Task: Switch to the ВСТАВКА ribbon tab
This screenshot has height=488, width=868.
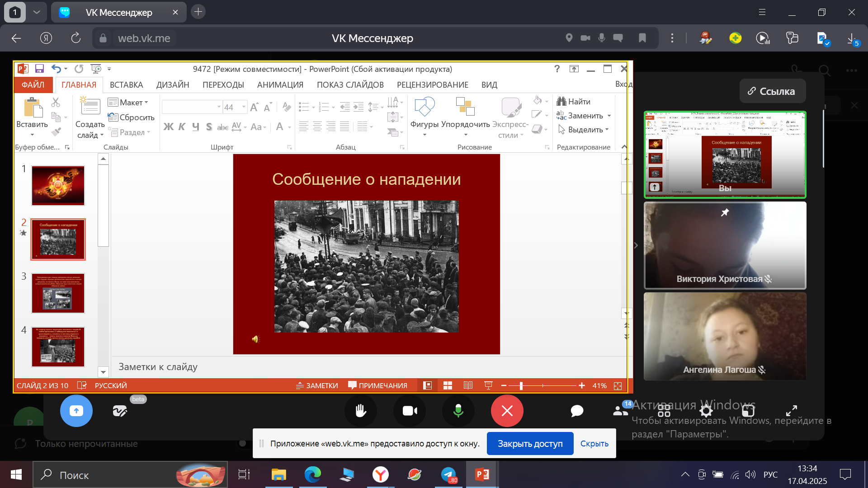Action: pos(127,84)
